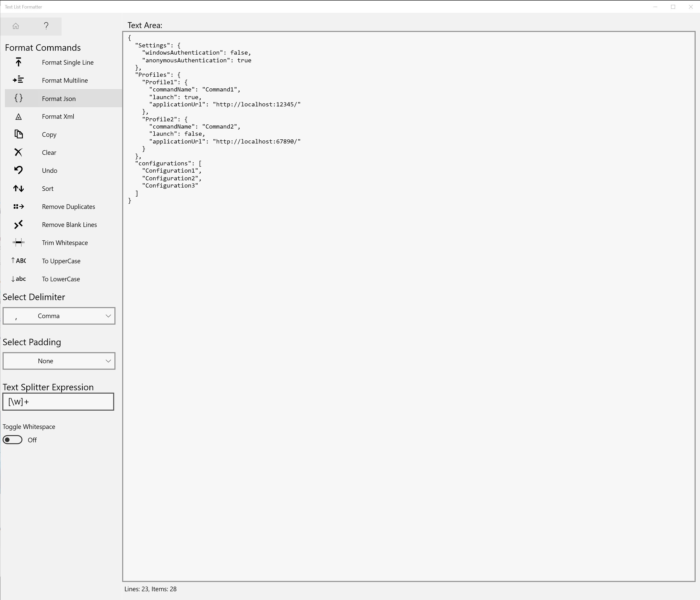The height and width of the screenshot is (600, 700).
Task: Click the Undo arrow icon
Action: 19,171
